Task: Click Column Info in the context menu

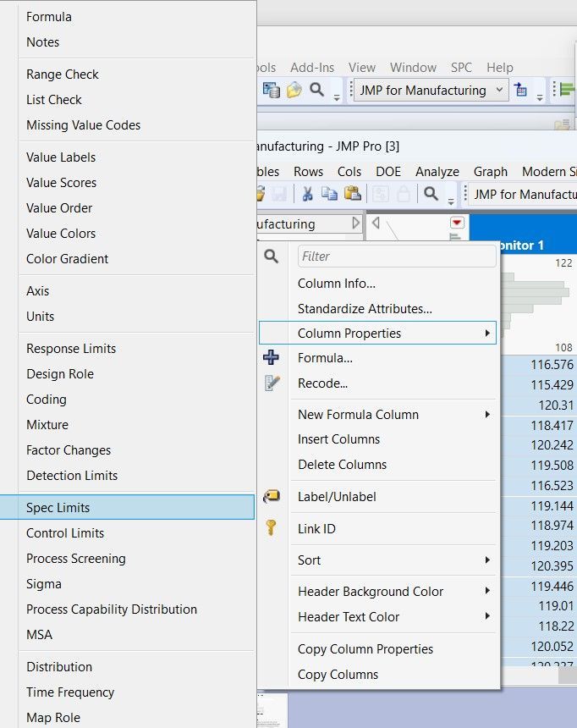Action: (336, 284)
